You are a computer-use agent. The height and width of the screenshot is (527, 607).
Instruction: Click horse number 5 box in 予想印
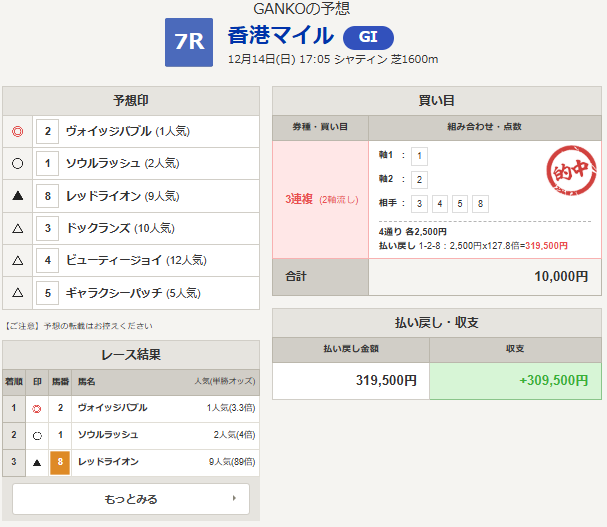(47, 293)
